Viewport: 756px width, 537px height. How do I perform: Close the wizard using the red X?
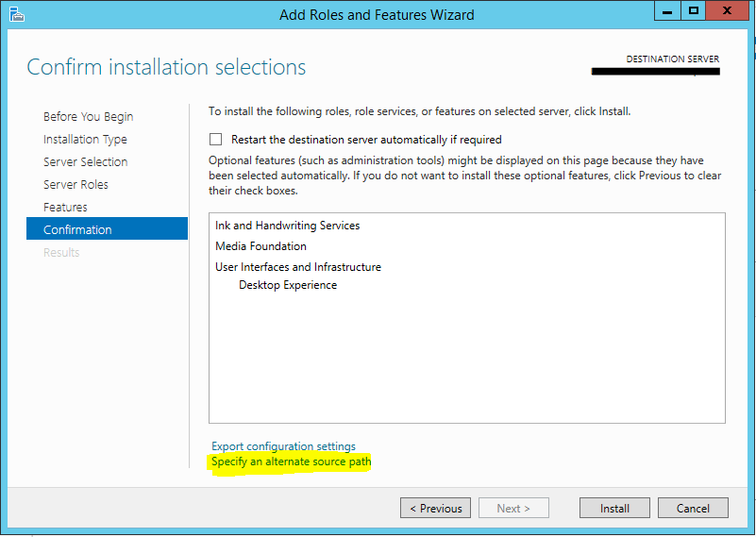click(x=728, y=12)
